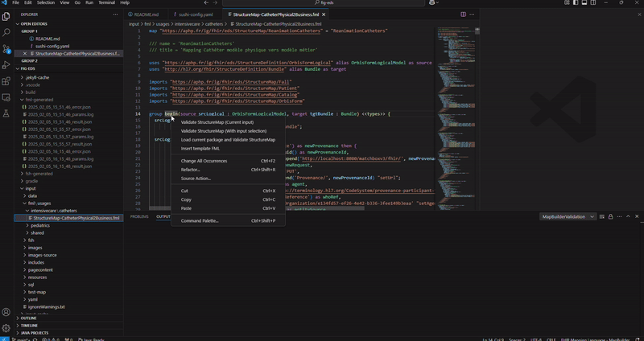This screenshot has width=644, height=341.
Task: Open MapBuilderValidation output channel dropdown
Action: tap(568, 216)
